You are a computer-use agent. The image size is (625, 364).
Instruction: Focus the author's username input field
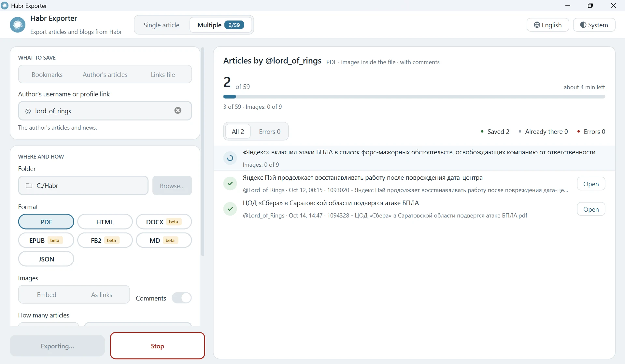pos(105,111)
